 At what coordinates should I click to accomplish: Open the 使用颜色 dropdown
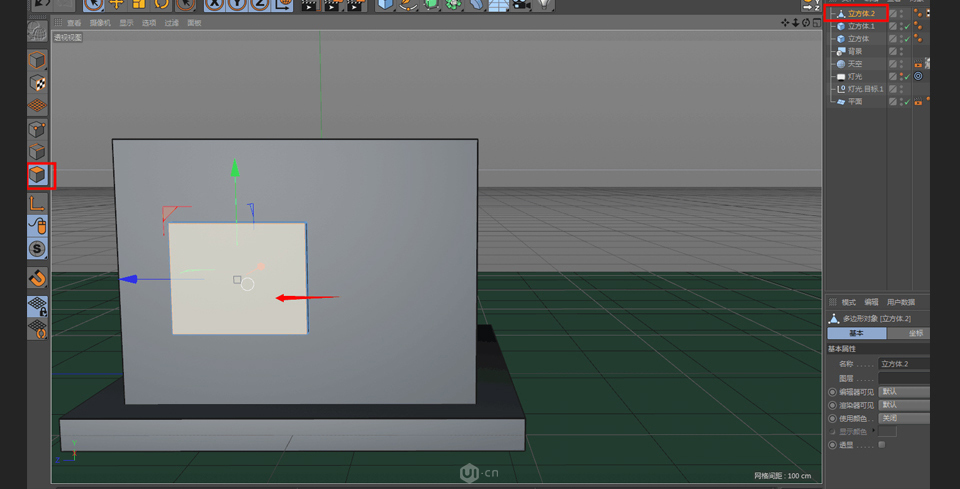[x=903, y=418]
